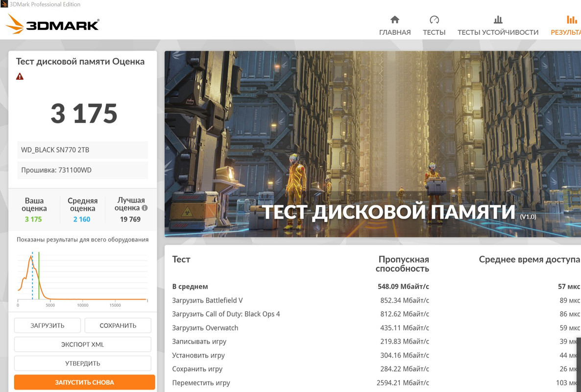Click the Установить игру row

click(376, 355)
